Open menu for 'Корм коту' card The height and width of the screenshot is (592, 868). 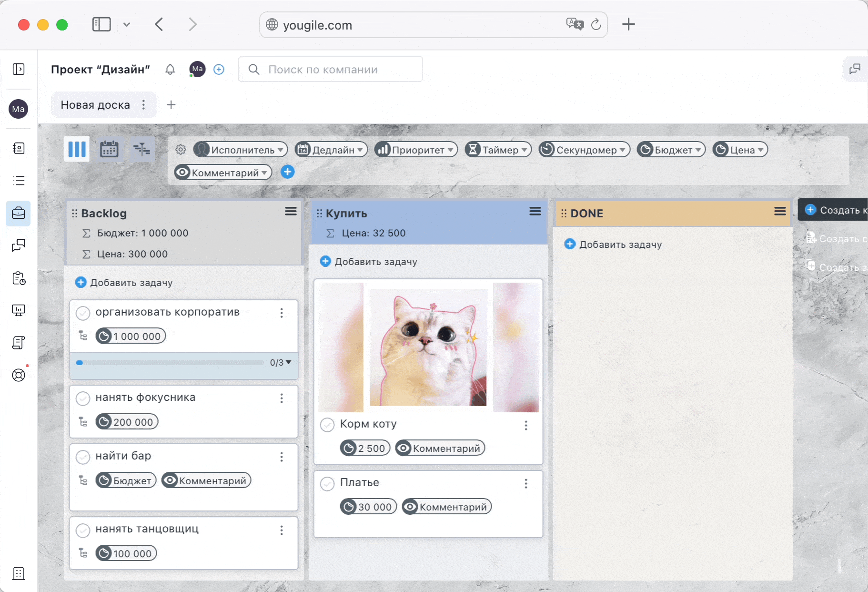tap(526, 425)
